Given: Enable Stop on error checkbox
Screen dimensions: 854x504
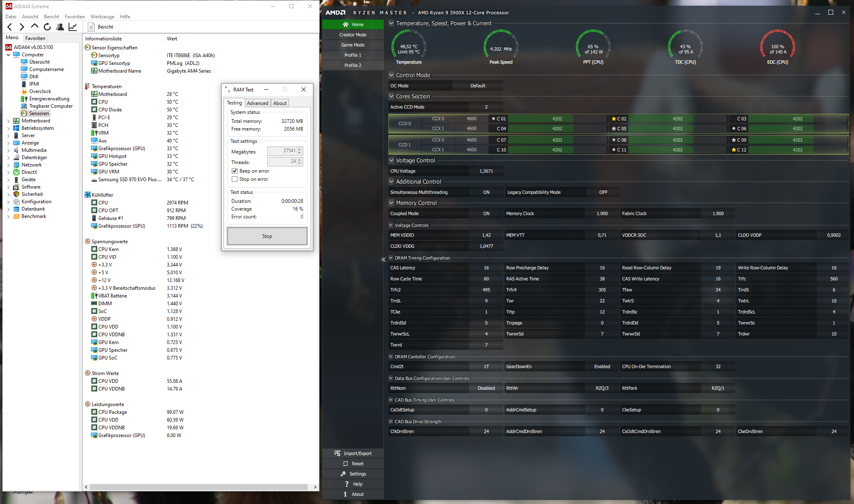Looking at the screenshot, I should [235, 179].
